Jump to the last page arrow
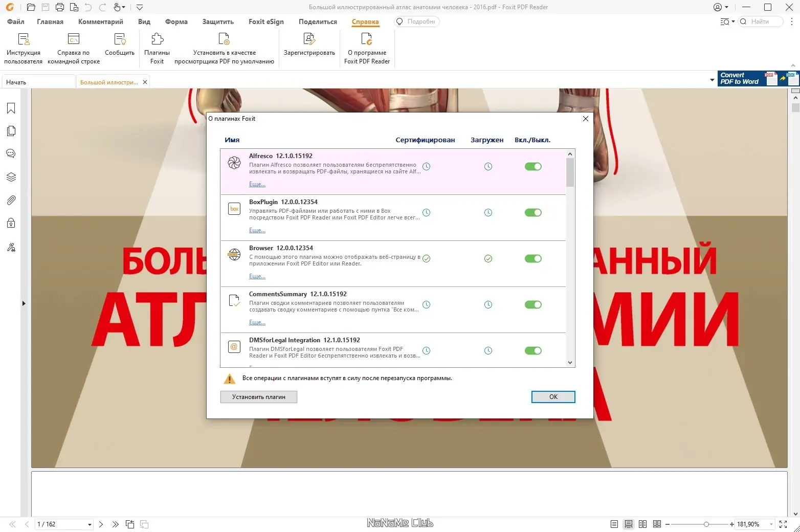Image resolution: width=800 pixels, height=532 pixels. click(x=115, y=524)
